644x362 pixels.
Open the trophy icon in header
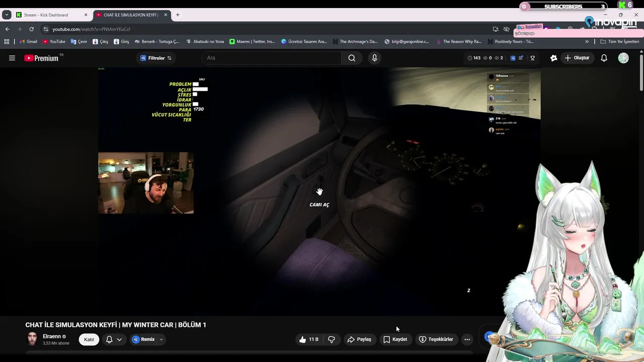tap(532, 58)
